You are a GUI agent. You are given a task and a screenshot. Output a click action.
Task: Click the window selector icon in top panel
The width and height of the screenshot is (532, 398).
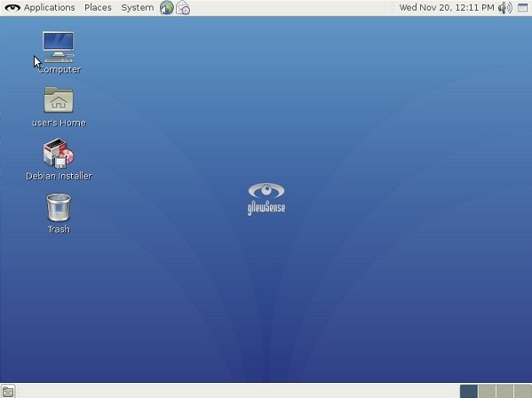[523, 7]
